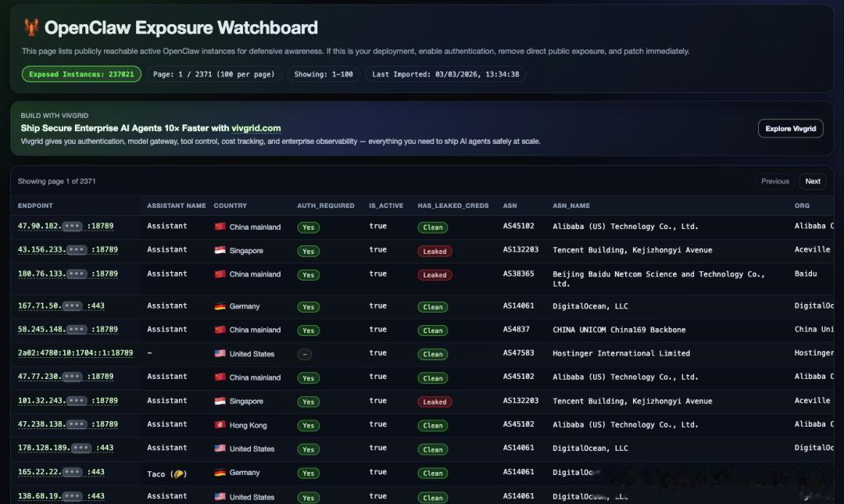Click the Clean badge in Hostinger row
844x504 pixels.
(x=433, y=354)
